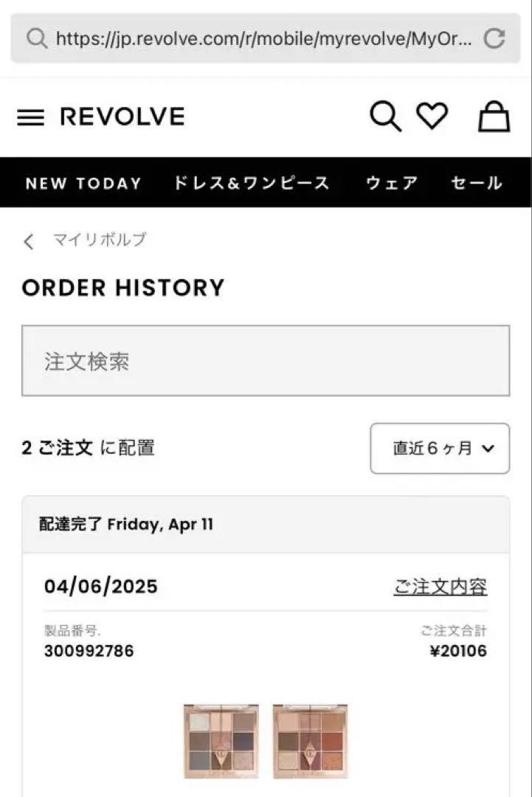This screenshot has width=532, height=797.
Task: Open the warm orange eyeshadow palette thumbnail
Action: (x=310, y=741)
